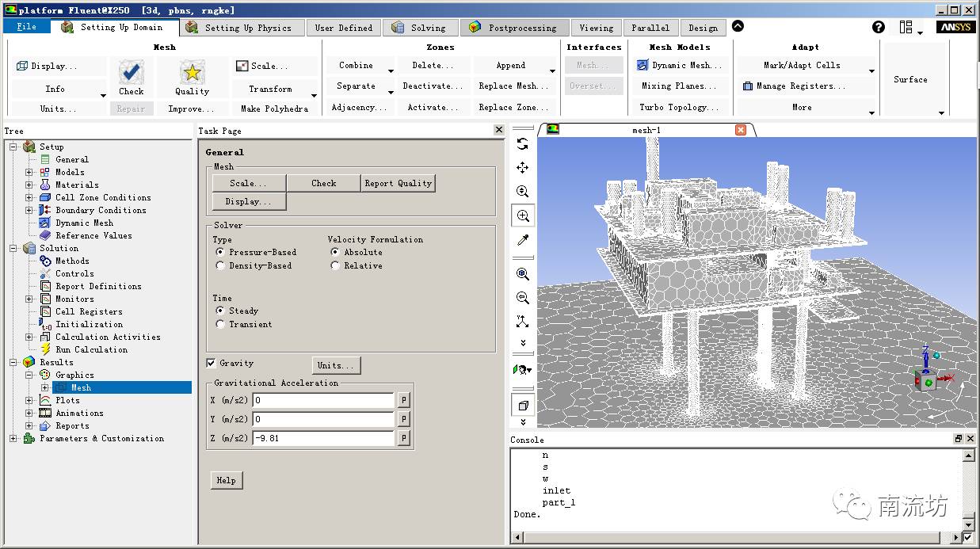Switch to the Postprocessing tab
This screenshot has width=980, height=549.
[513, 28]
